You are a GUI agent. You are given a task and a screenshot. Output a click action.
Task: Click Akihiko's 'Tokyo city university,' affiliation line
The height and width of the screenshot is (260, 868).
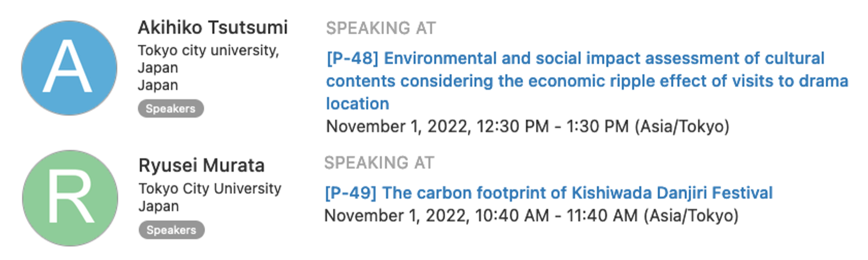208,50
